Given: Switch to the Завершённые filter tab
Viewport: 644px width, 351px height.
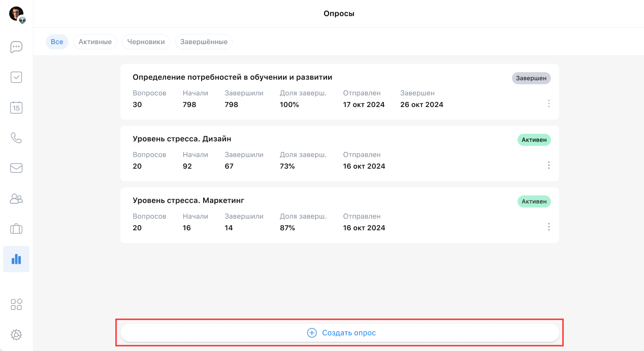Looking at the screenshot, I should (204, 42).
